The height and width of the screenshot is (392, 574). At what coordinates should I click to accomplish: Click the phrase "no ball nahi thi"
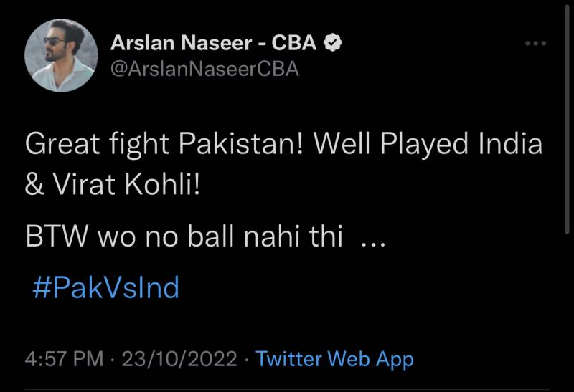coord(243,238)
